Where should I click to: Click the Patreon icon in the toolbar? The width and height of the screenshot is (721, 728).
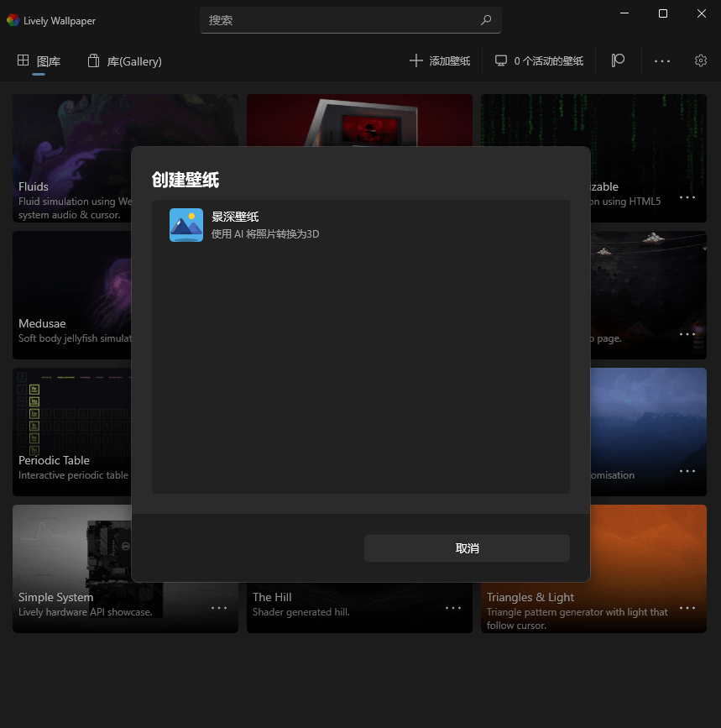pos(619,60)
